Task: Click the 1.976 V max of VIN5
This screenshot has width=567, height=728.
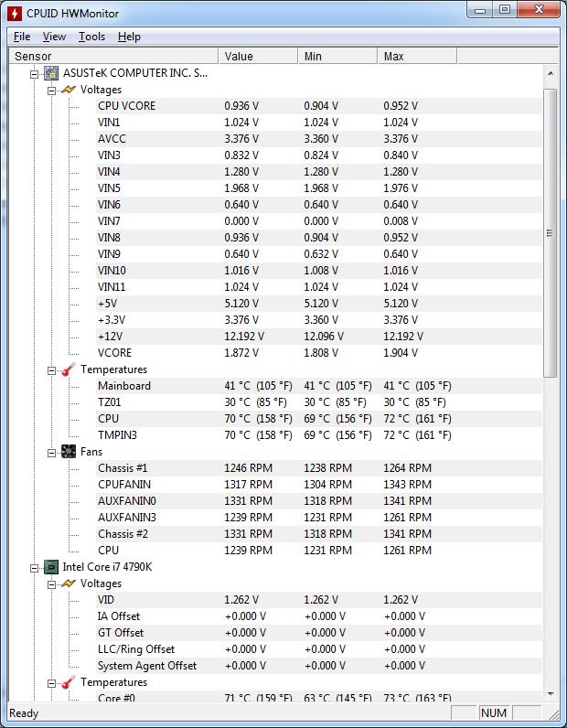Action: (401, 188)
